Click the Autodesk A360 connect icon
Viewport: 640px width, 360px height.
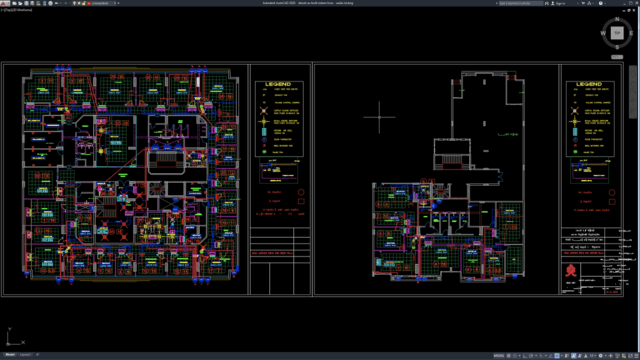(x=589, y=3)
